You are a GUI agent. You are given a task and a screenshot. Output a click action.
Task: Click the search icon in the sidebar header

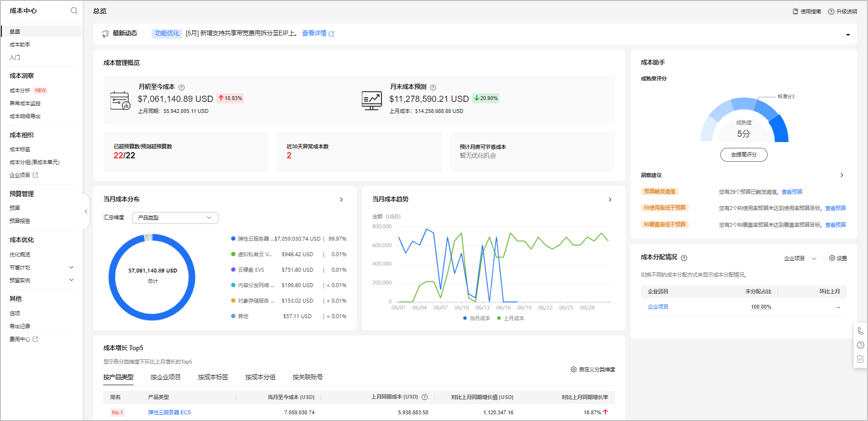point(74,11)
